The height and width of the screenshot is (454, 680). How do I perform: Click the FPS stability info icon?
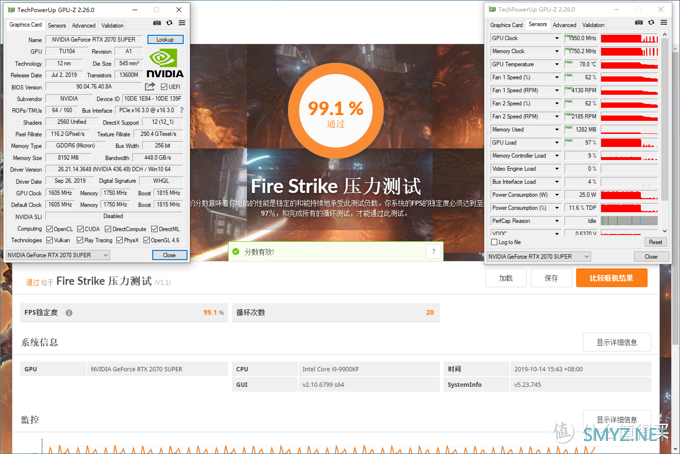click(x=69, y=313)
